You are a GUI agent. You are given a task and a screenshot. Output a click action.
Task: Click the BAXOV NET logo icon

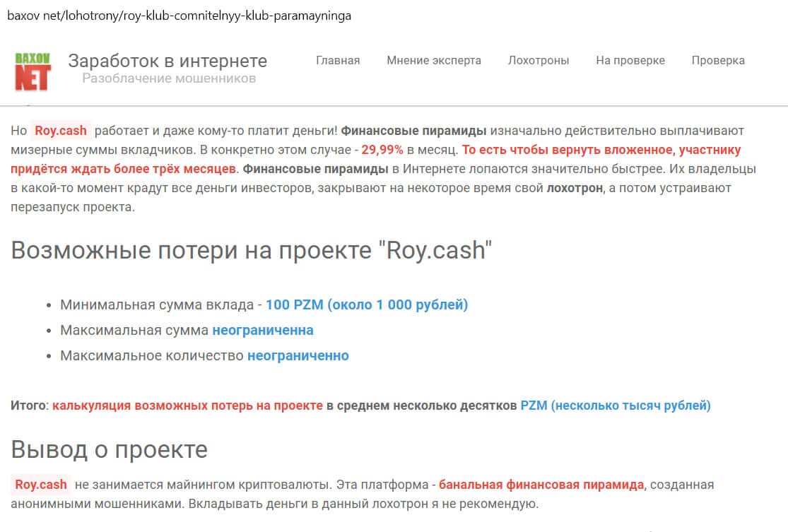point(33,71)
